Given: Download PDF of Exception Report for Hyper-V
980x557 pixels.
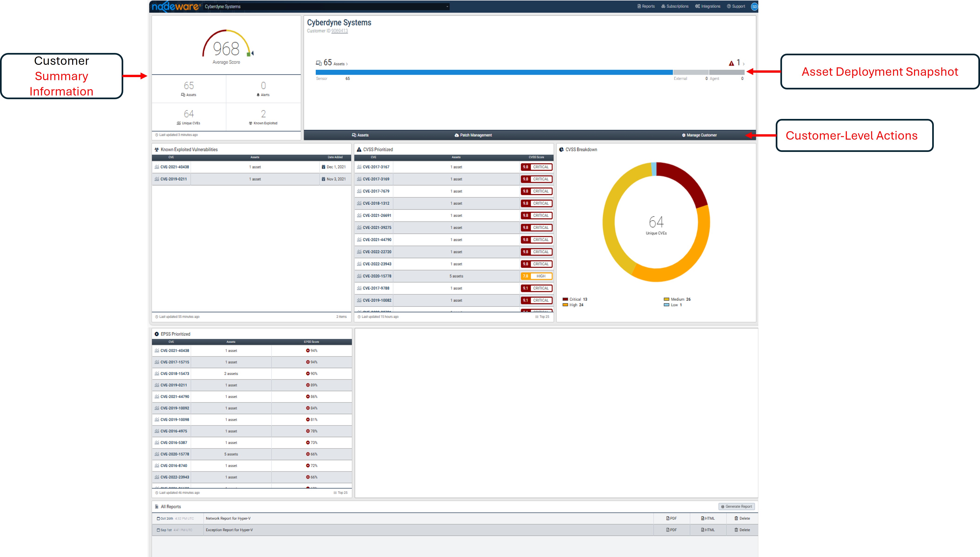Looking at the screenshot, I should coord(671,530).
